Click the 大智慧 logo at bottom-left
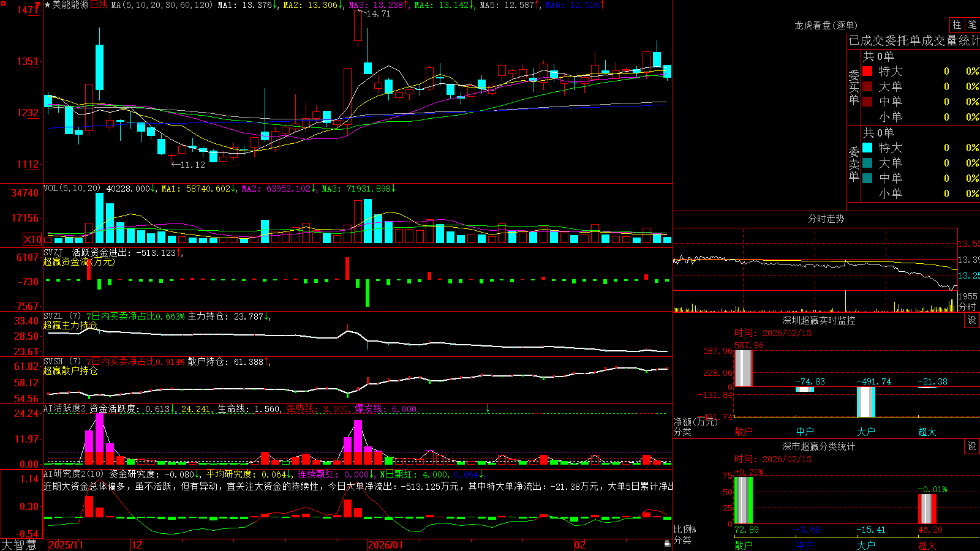 [x=19, y=545]
